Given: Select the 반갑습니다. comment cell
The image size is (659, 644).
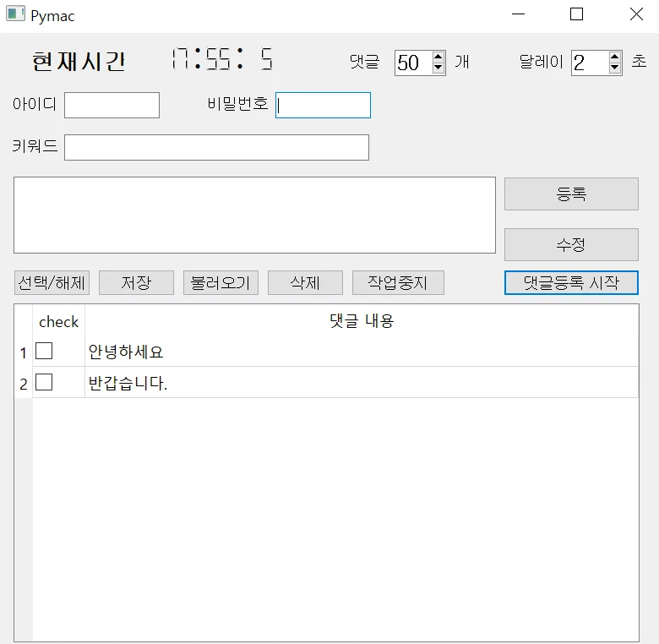Looking at the screenshot, I should (x=362, y=382).
